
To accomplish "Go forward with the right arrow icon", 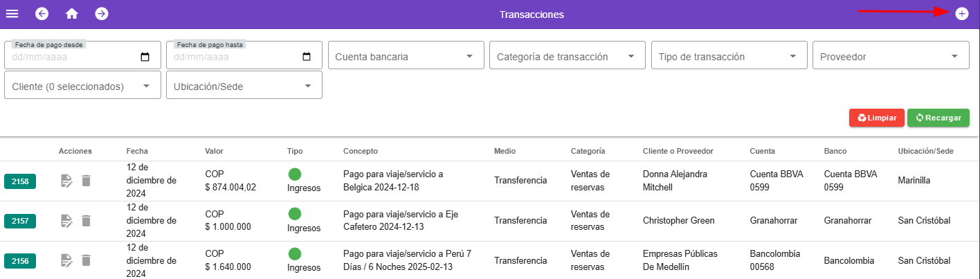I will click(102, 14).
